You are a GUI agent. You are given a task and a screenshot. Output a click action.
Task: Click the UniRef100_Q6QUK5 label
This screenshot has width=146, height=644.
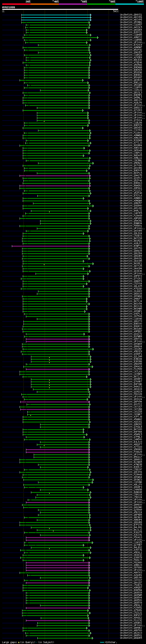(131, 638)
